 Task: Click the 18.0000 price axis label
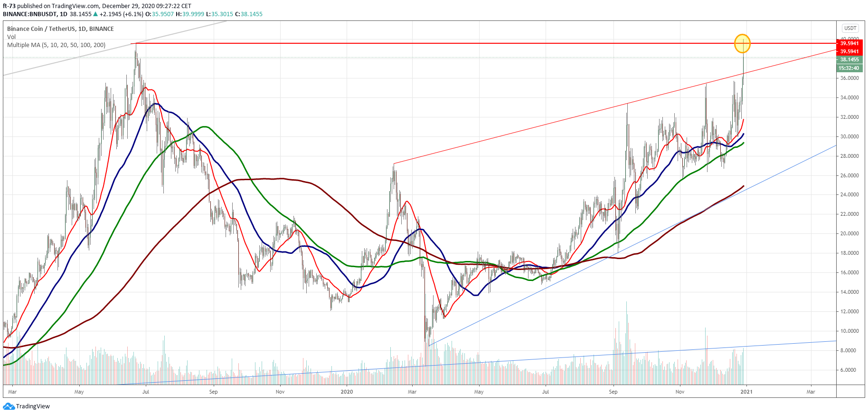[x=849, y=253]
